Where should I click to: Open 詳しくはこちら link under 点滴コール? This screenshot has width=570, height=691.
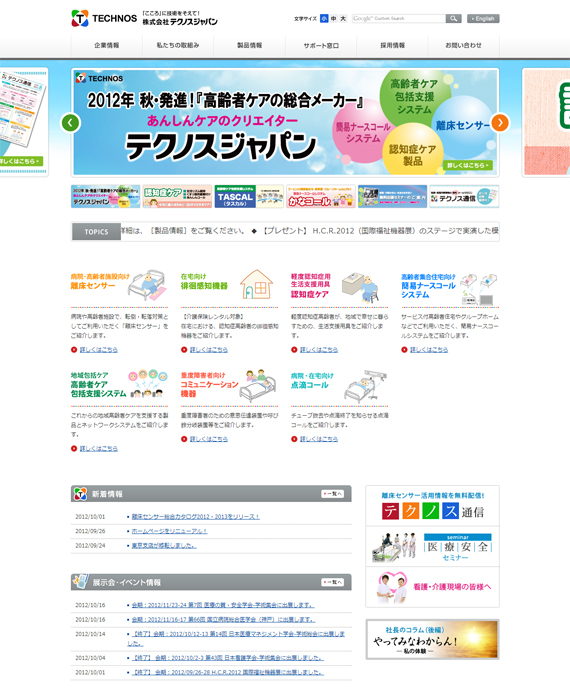[319, 439]
